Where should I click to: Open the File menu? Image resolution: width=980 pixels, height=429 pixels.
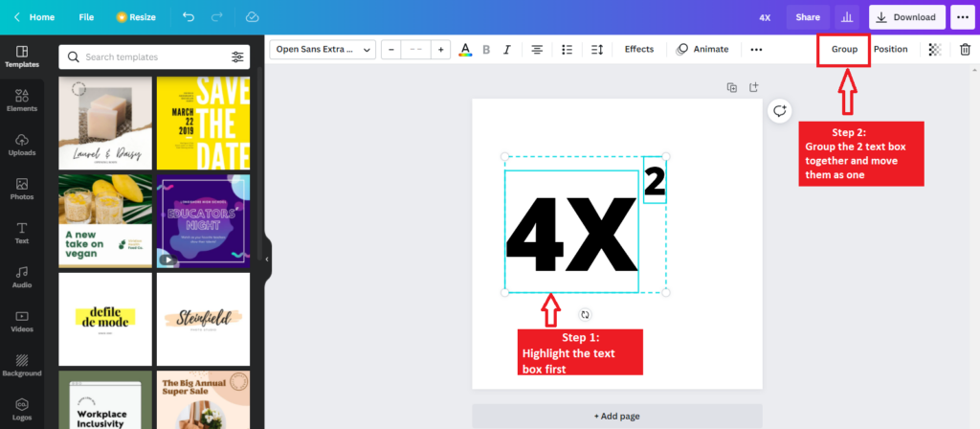[86, 17]
